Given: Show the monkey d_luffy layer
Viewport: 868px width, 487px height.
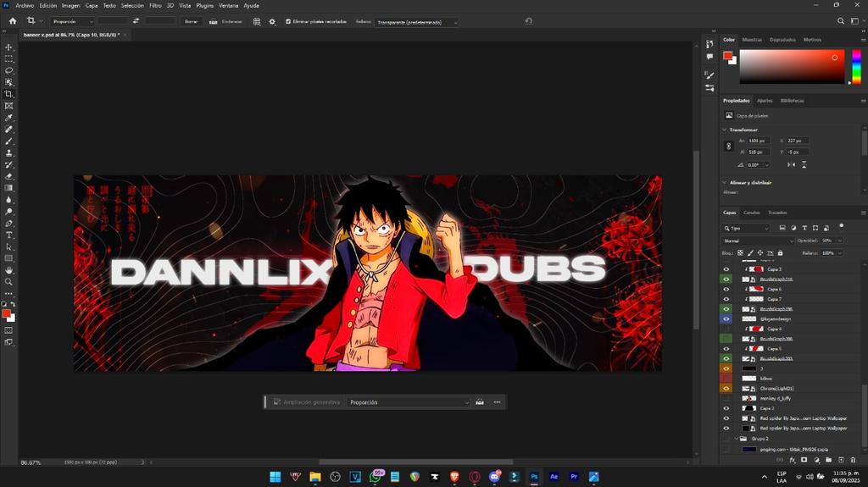Looking at the screenshot, I should pyautogui.click(x=726, y=398).
